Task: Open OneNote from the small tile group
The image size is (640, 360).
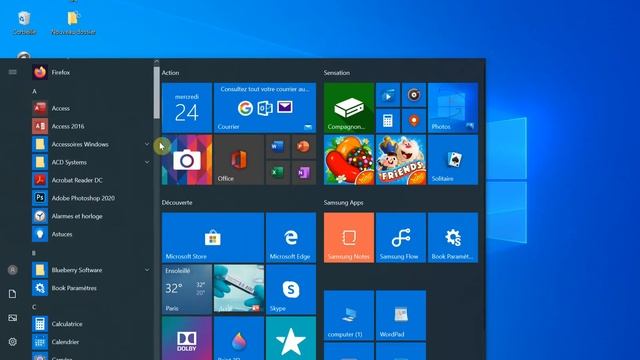Action: pos(304,173)
